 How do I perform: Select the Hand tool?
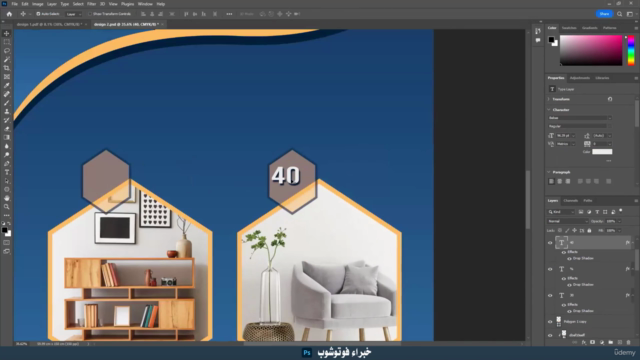coord(7,198)
